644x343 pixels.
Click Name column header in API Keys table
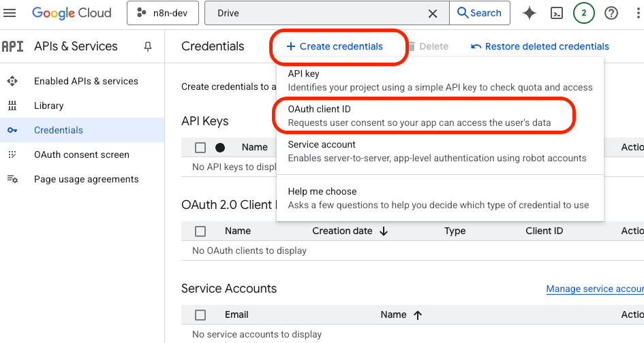255,147
